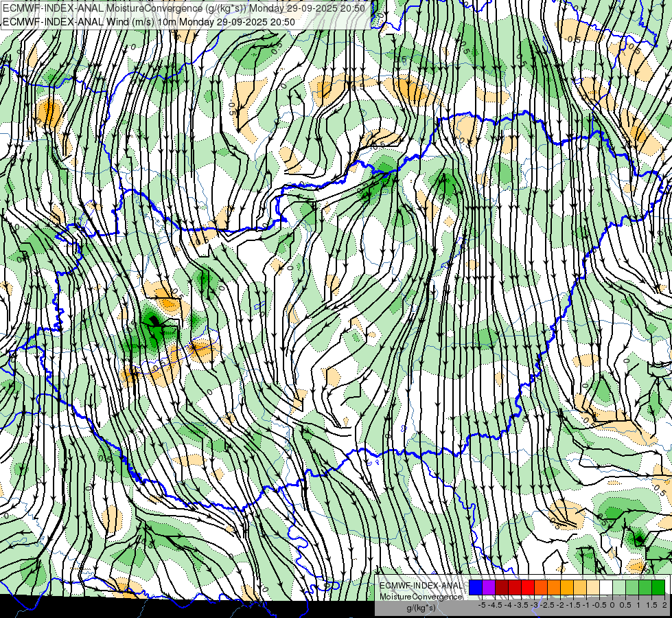672x618 pixels.
Task: Select the red swatch between -4 and -3.5
Action: (515, 588)
